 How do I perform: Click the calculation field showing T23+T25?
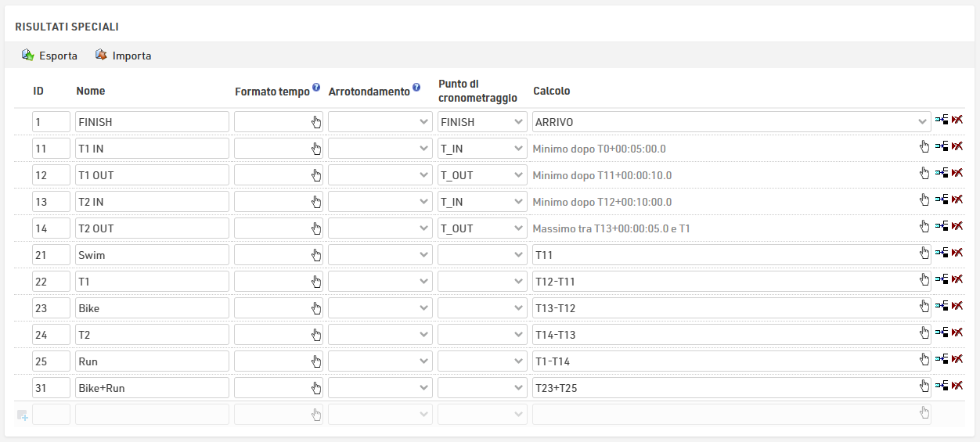point(732,388)
